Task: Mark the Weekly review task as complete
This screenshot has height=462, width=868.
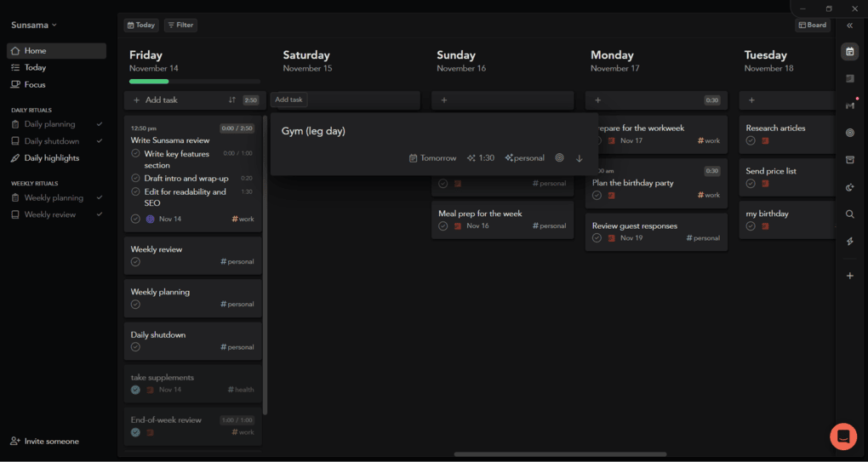Action: (x=135, y=262)
